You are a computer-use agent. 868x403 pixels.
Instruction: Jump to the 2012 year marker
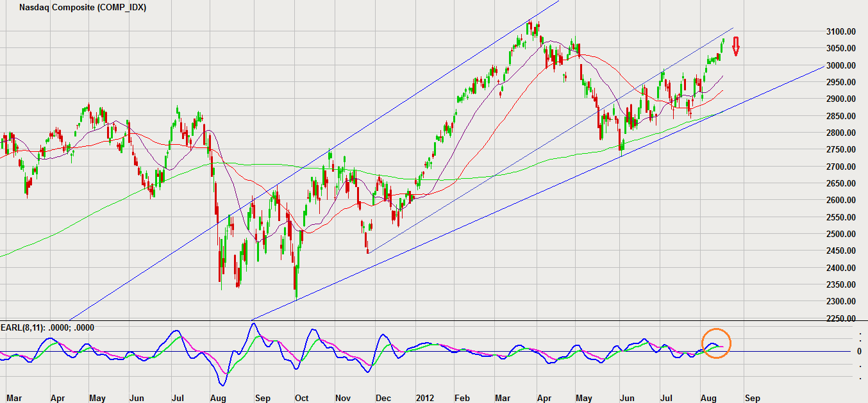click(424, 398)
